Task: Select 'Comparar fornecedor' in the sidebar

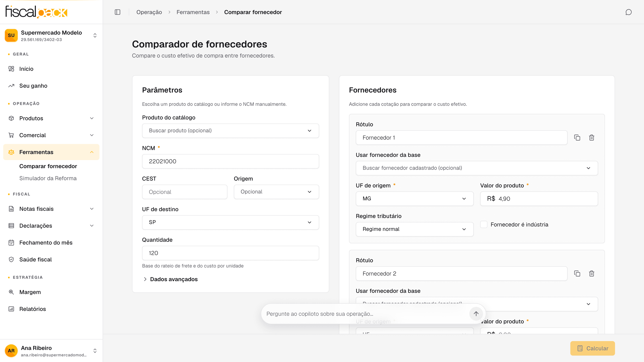Action: coord(48,166)
